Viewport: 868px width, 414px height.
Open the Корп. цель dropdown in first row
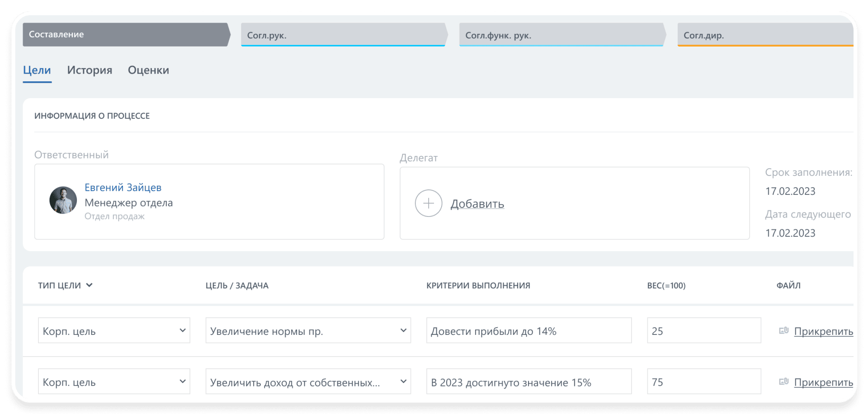click(x=114, y=330)
